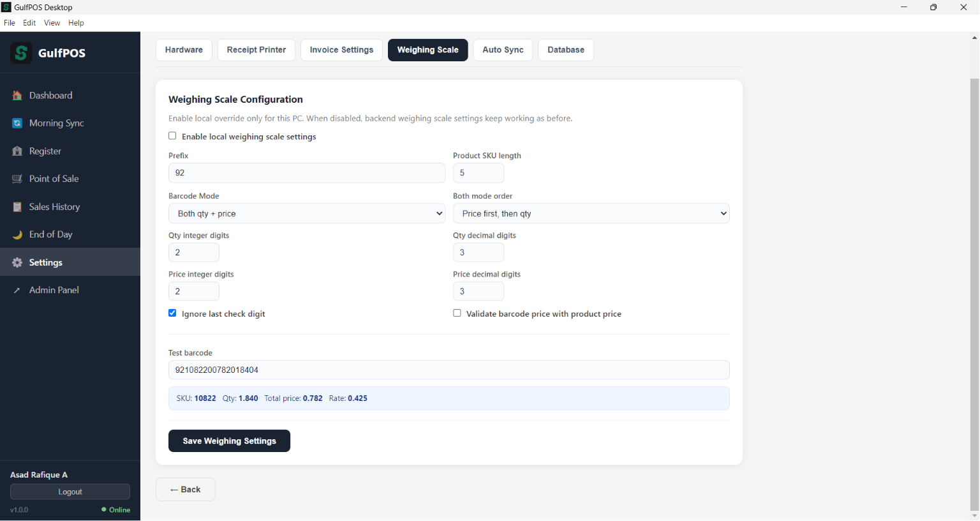The height and width of the screenshot is (521, 980).
Task: Click the user name Asad Rafique A
Action: coord(39,475)
